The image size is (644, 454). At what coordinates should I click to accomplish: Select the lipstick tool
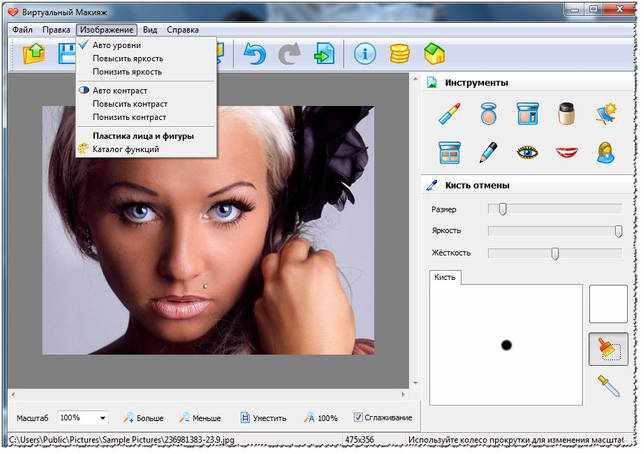pos(449,113)
